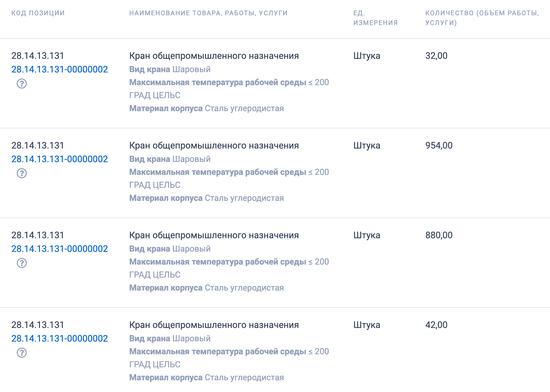Image resolution: width=550 pixels, height=392 pixels.
Task: Click the ЕД. ИЗМЕРЕНИЯ column header
Action: click(375, 18)
